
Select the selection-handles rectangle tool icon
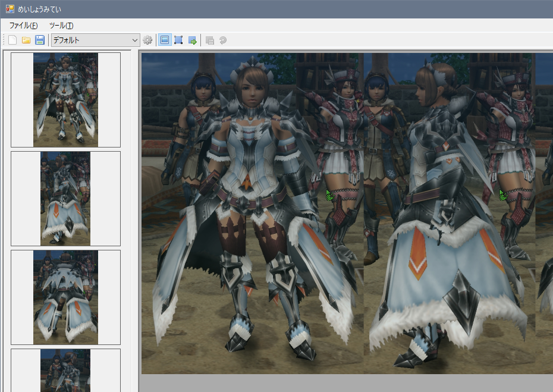178,40
